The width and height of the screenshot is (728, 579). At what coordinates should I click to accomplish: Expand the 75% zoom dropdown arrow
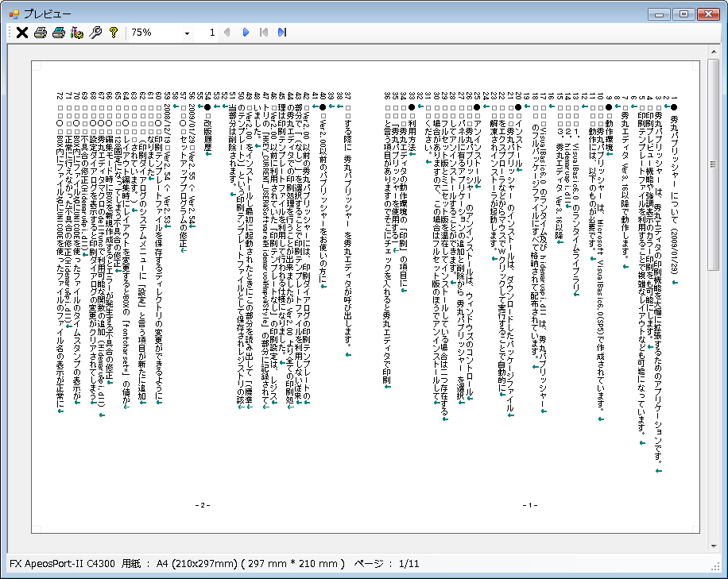pyautogui.click(x=188, y=33)
